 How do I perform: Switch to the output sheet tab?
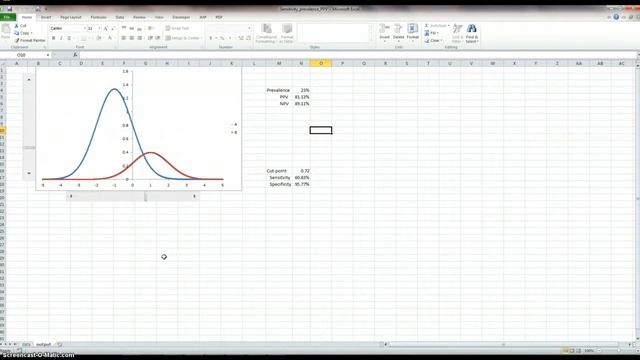coord(43,345)
